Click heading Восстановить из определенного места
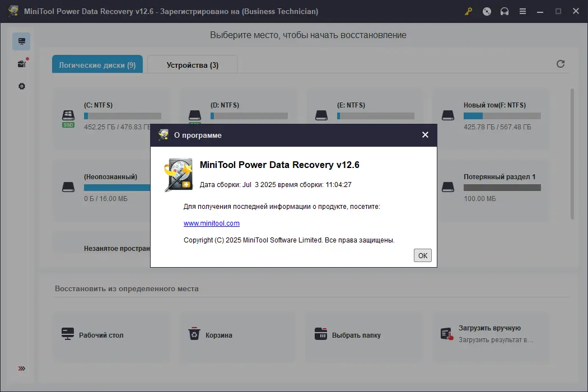The width and height of the screenshot is (588, 392). [x=127, y=288]
